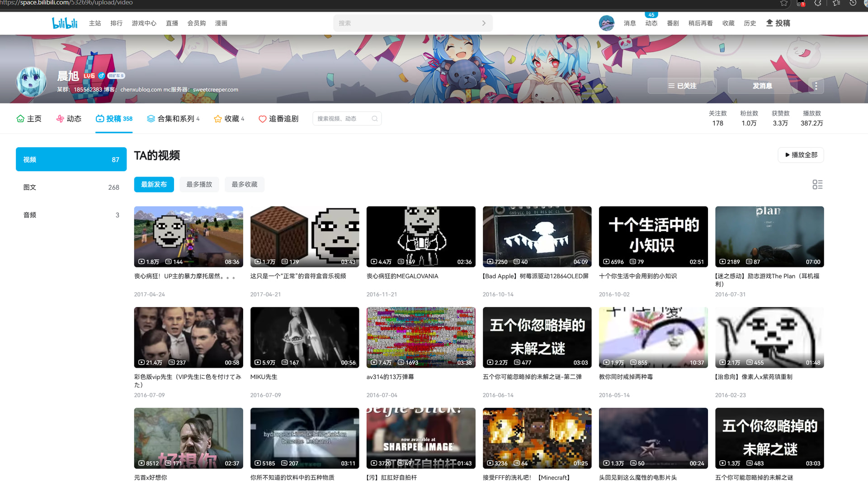The image size is (868, 482).
Task: Select 图文 268 in the sidebar
Action: tap(71, 187)
